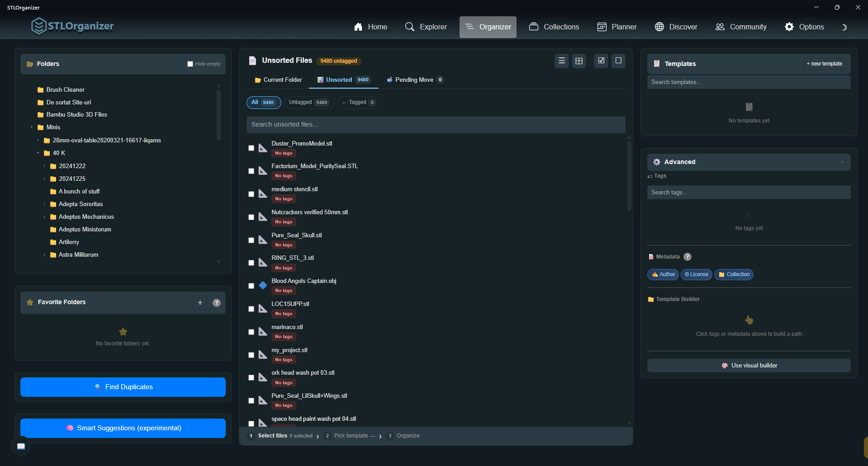Viewport: 868px width, 466px height.
Task: Go to the Explorer page
Action: pos(426,27)
